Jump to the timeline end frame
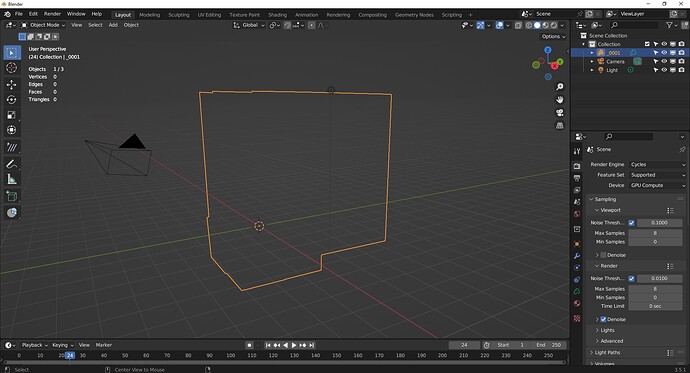 [312, 345]
